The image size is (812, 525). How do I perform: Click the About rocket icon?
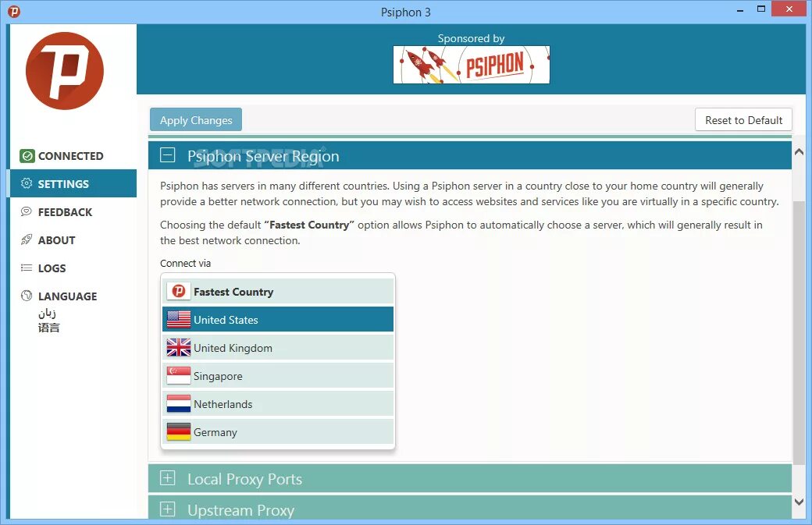click(27, 239)
